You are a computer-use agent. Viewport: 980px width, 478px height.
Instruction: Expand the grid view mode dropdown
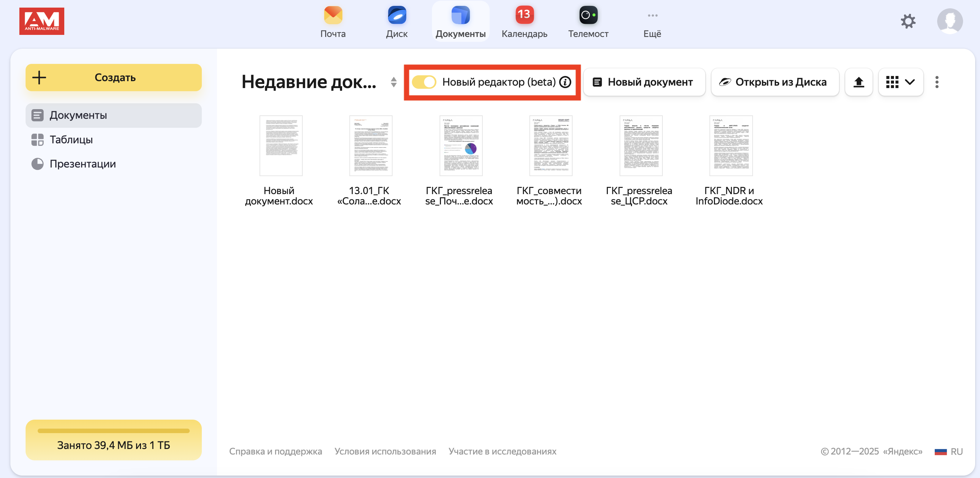[901, 82]
